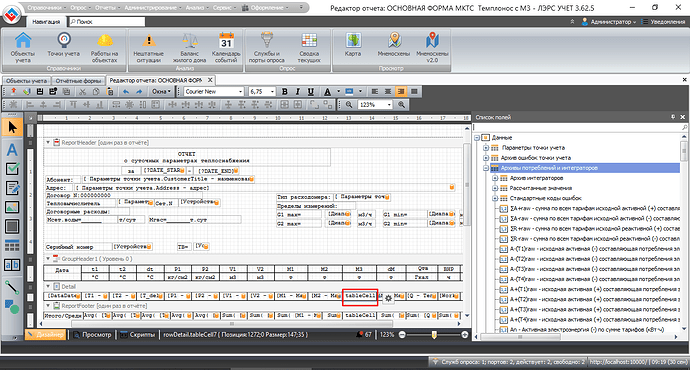Screen dimensions: 690x370
Task: Click the Cut scissors icon
Action: tap(82, 92)
